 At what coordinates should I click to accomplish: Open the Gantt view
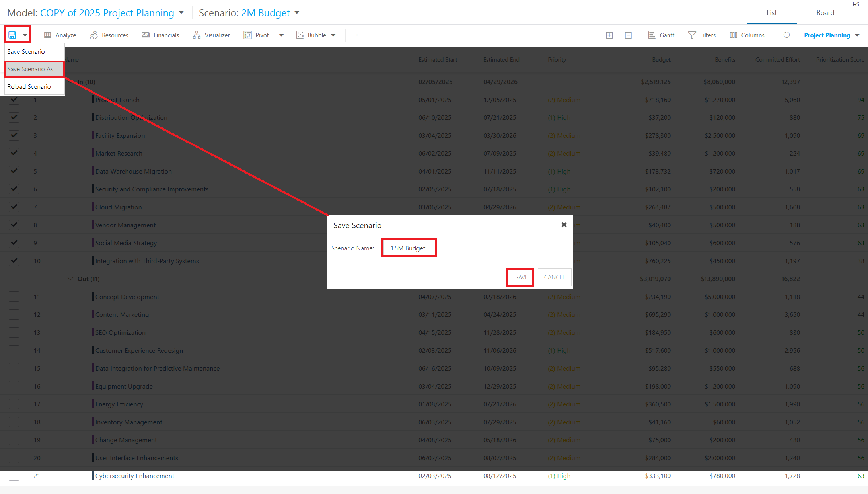tap(661, 35)
